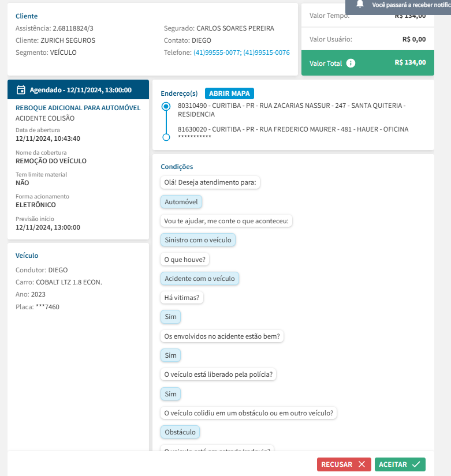Click the X icon on Recusar button
451x476 pixels.
tap(361, 464)
